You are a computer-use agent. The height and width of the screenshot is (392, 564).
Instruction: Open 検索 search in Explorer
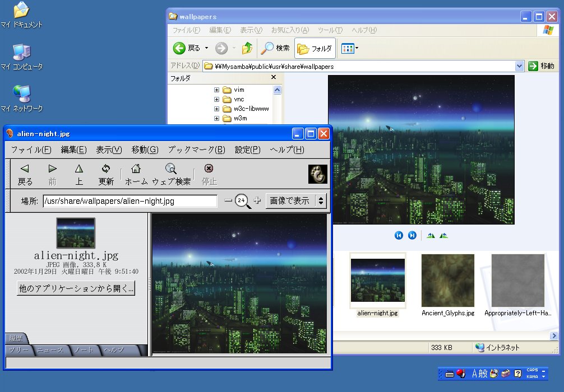(x=275, y=48)
